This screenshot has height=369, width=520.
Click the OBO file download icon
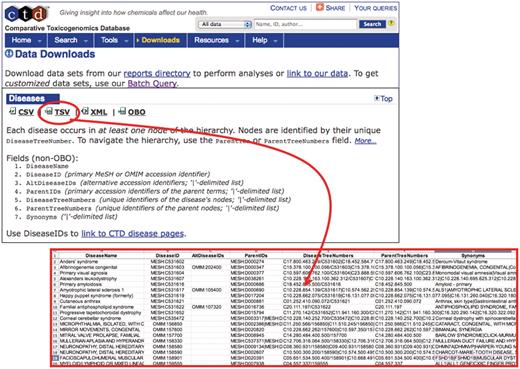click(x=122, y=111)
